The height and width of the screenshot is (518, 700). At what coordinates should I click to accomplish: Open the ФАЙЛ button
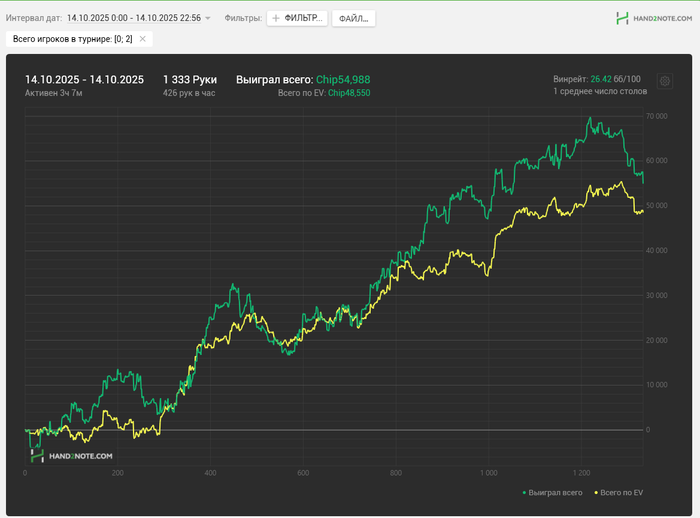pyautogui.click(x=354, y=18)
